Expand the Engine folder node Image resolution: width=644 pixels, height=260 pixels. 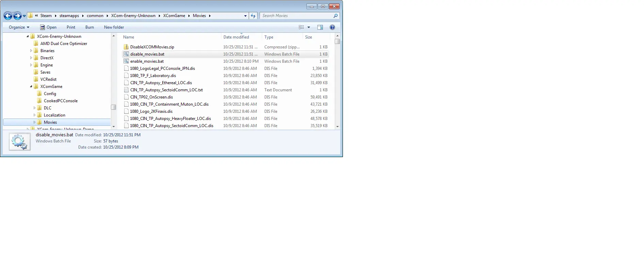31,65
